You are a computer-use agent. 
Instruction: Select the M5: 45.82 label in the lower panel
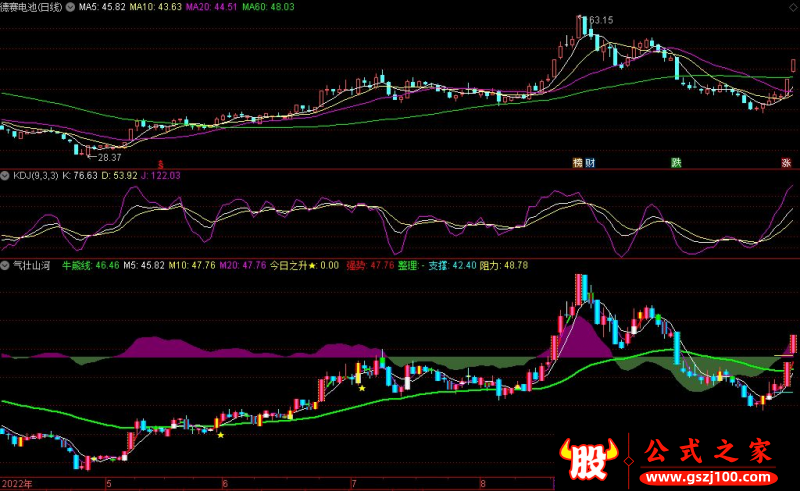pyautogui.click(x=144, y=265)
